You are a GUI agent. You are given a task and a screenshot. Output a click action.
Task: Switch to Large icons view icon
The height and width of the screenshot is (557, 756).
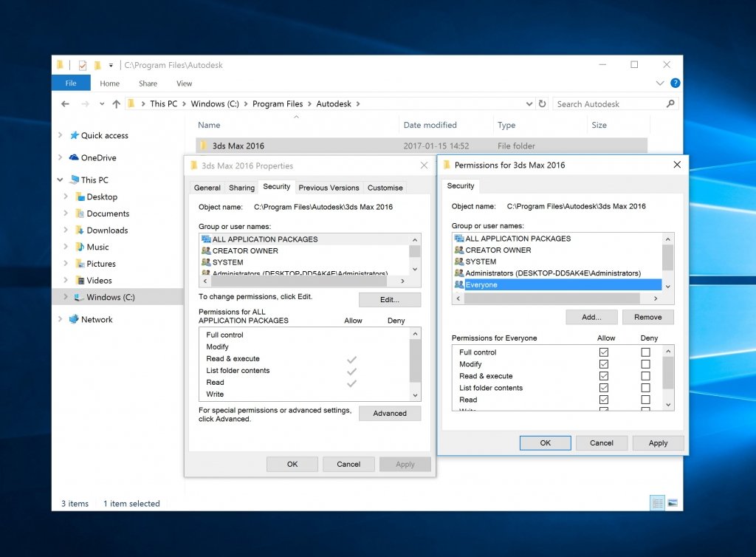pyautogui.click(x=673, y=503)
